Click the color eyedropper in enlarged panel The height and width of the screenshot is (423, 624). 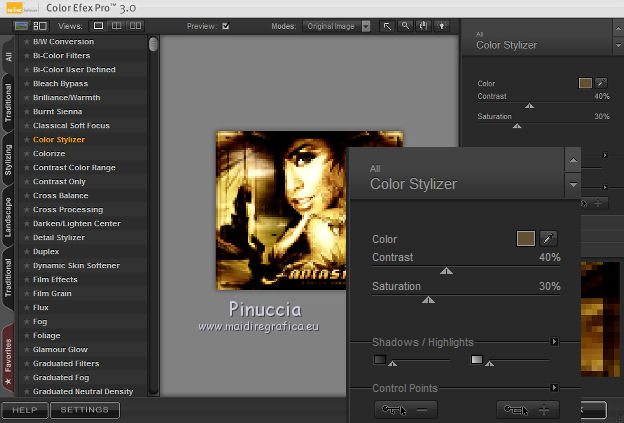pos(549,238)
